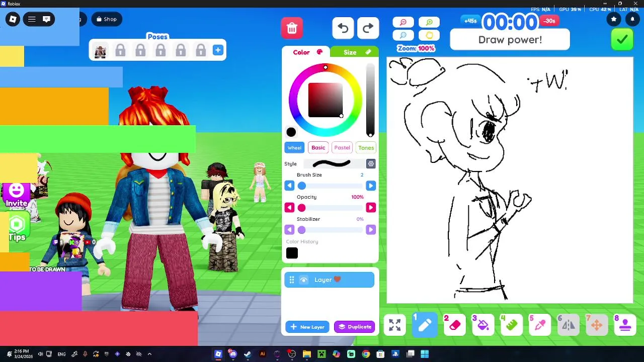
Task: Select the yellow hand pan tool
Action: coord(429,35)
